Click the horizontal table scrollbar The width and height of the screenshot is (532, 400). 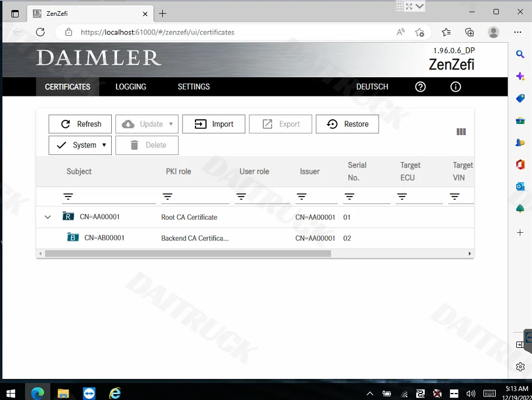pyautogui.click(x=188, y=254)
